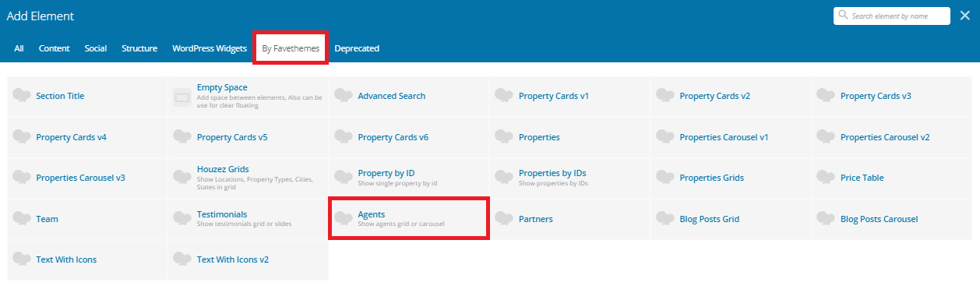This screenshot has height=286, width=980.
Task: Open the Structure filter tab
Action: 139,48
